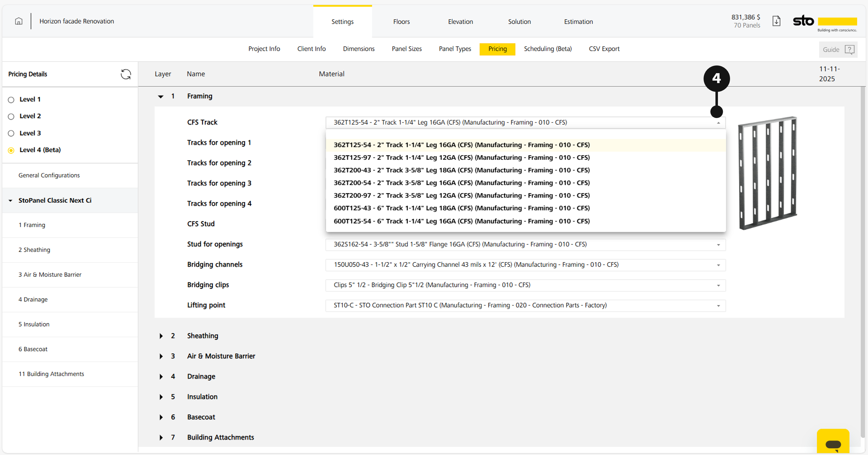Screen dimensions: 868x455
Task: Switch to the Settings tab
Action: coord(342,21)
